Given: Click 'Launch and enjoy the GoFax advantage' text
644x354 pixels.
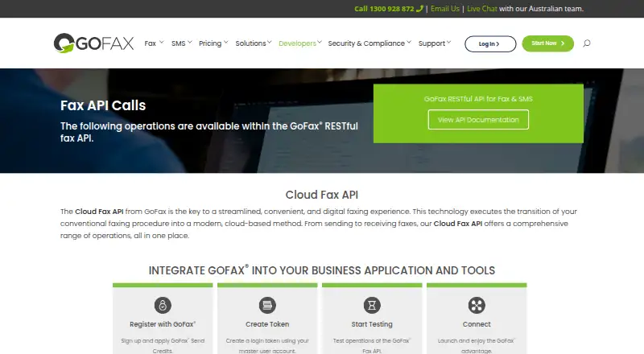Looking at the screenshot, I should [x=477, y=346].
